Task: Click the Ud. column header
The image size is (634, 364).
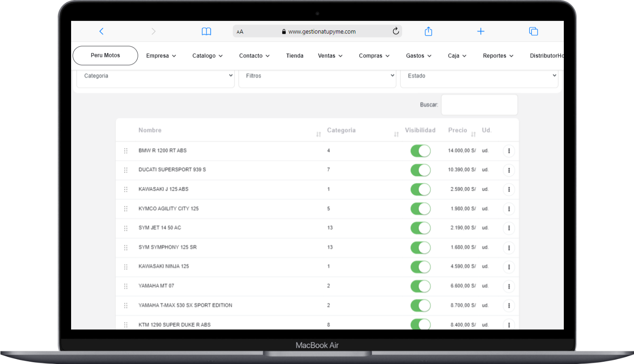Action: (x=487, y=130)
